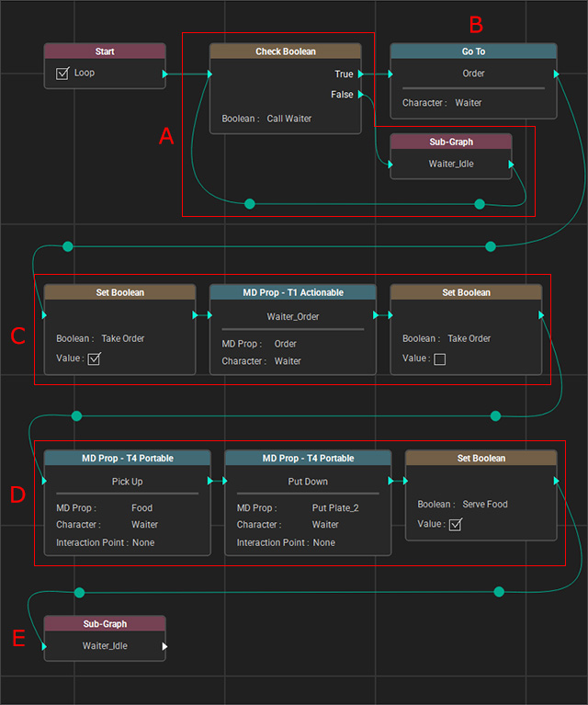Select the Start node header
Viewport: 588px width, 705px height.
click(x=105, y=51)
